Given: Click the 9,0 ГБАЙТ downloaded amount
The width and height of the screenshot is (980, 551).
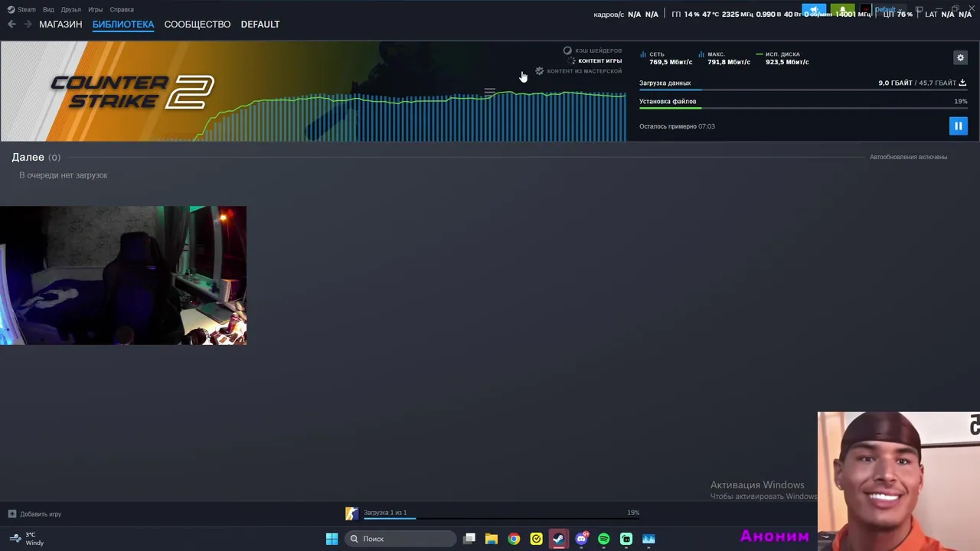Looking at the screenshot, I should pos(895,83).
